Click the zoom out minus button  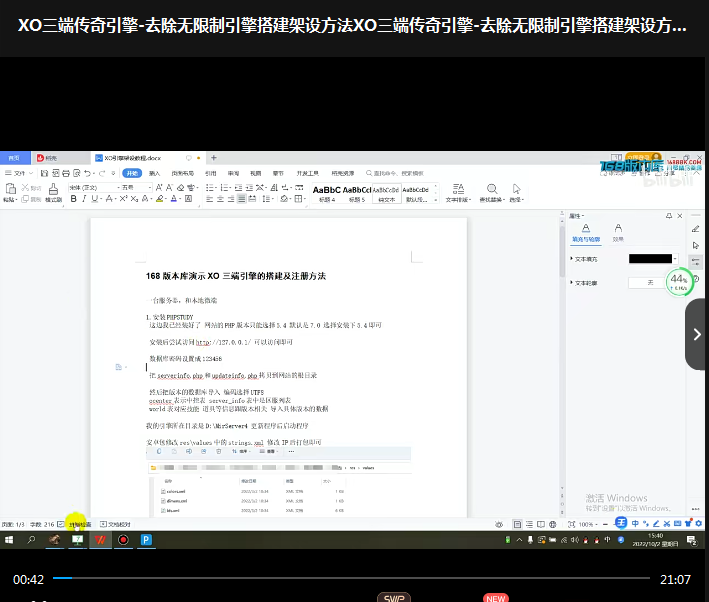[x=605, y=524]
